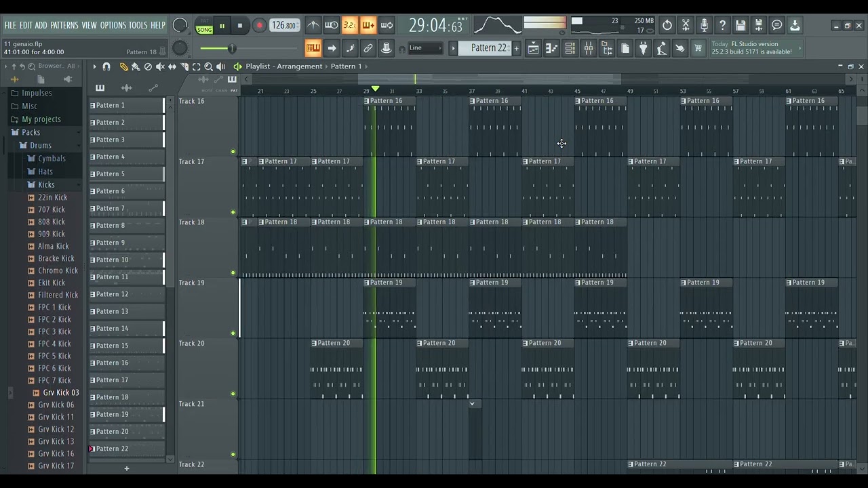The width and height of the screenshot is (868, 488).
Task: Open the PATTERNS menu
Action: coord(64,26)
